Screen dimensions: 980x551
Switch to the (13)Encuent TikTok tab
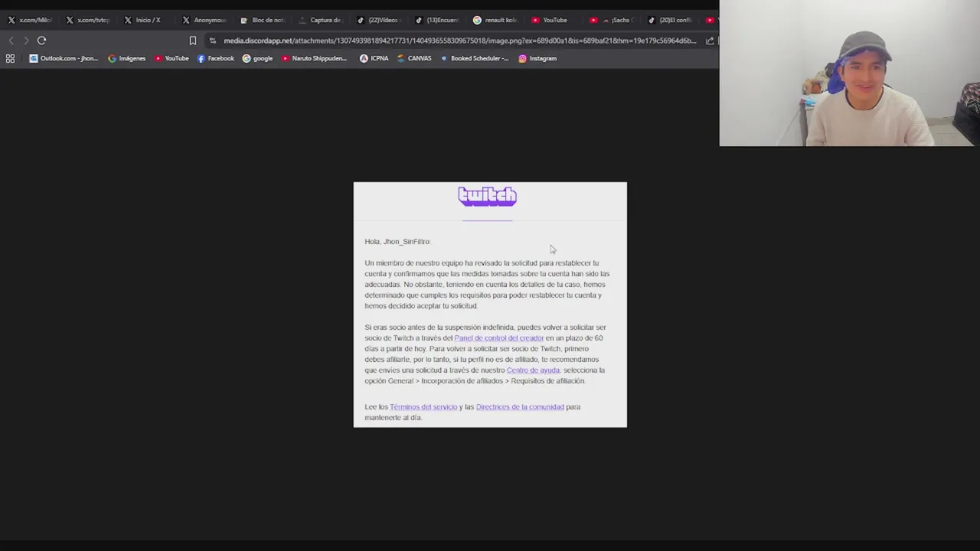point(436,20)
